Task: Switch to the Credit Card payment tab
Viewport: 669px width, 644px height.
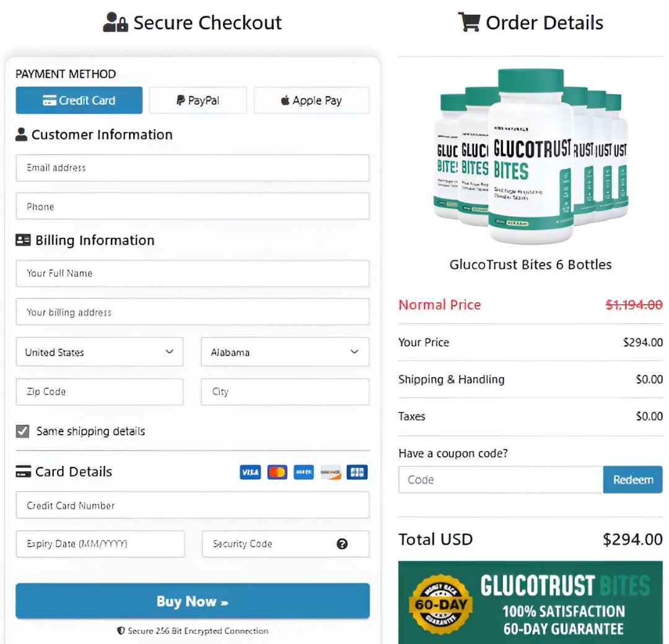Action: (x=79, y=100)
